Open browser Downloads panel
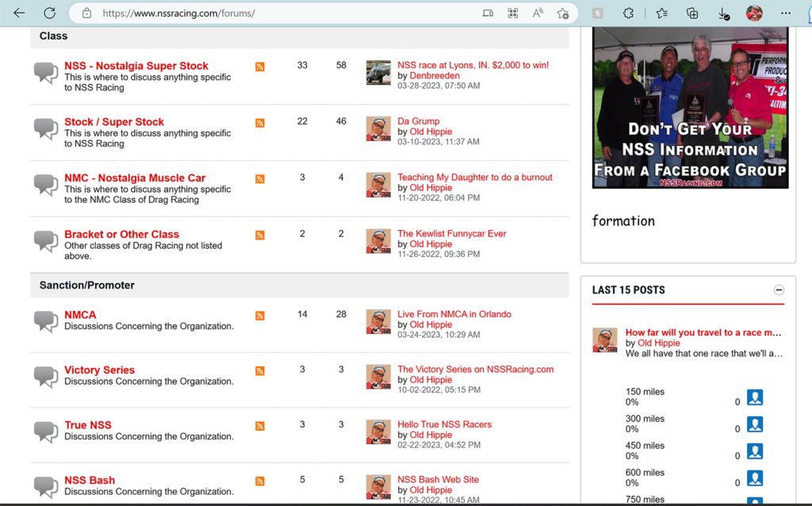 tap(723, 13)
